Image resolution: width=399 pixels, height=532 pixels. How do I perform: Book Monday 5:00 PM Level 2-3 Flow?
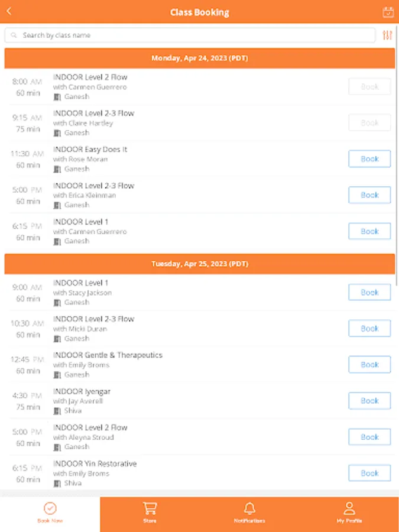(x=369, y=195)
